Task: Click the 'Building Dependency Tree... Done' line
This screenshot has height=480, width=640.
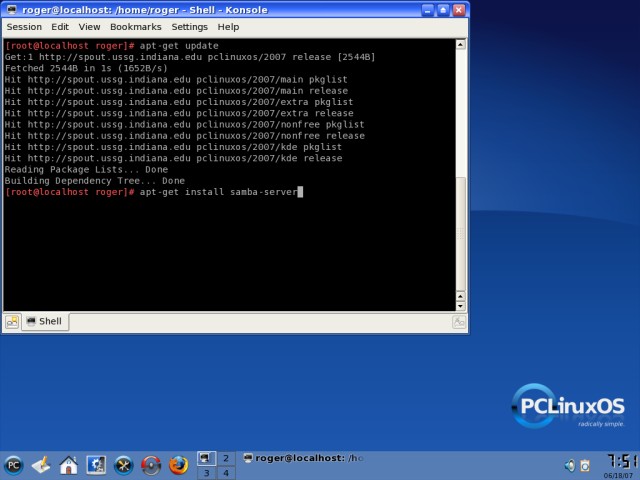Action: tap(95, 181)
